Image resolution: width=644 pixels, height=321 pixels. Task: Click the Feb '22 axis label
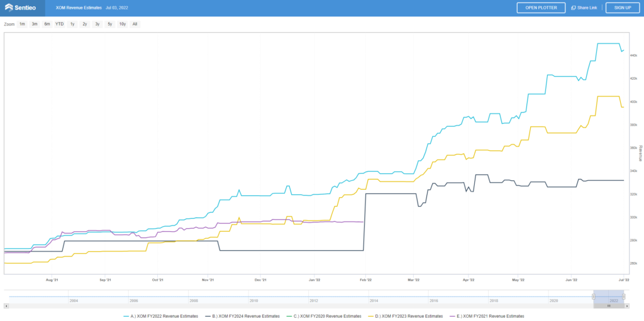coord(365,280)
